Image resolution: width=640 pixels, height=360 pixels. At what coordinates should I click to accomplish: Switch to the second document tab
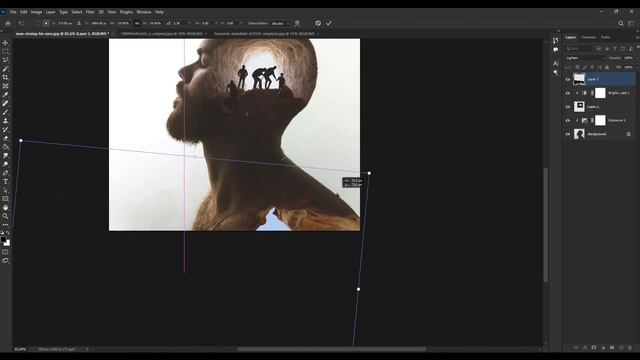click(162, 34)
